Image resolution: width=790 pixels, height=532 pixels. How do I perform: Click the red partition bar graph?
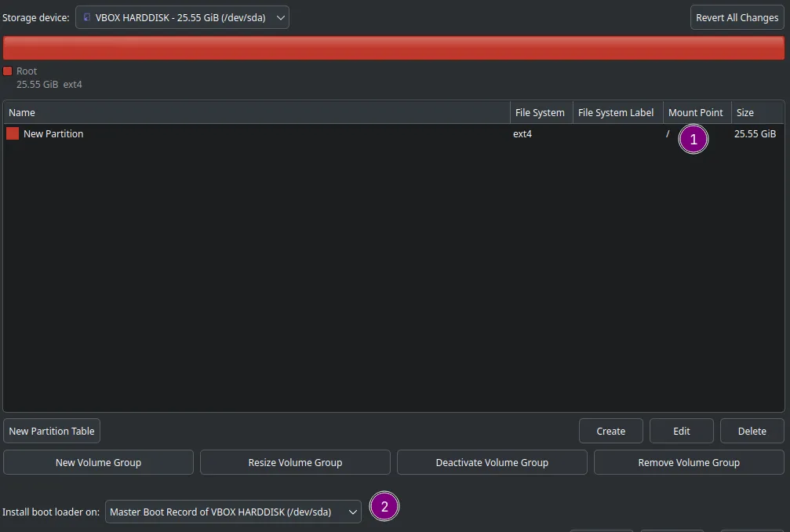click(394, 48)
